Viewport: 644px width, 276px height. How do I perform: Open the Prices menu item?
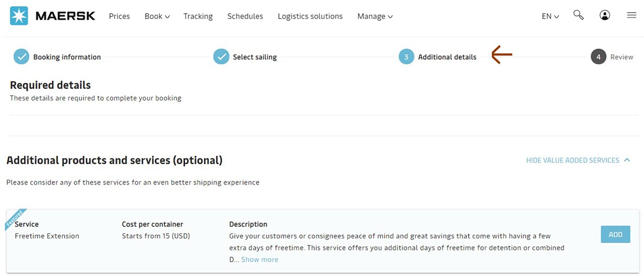(119, 16)
